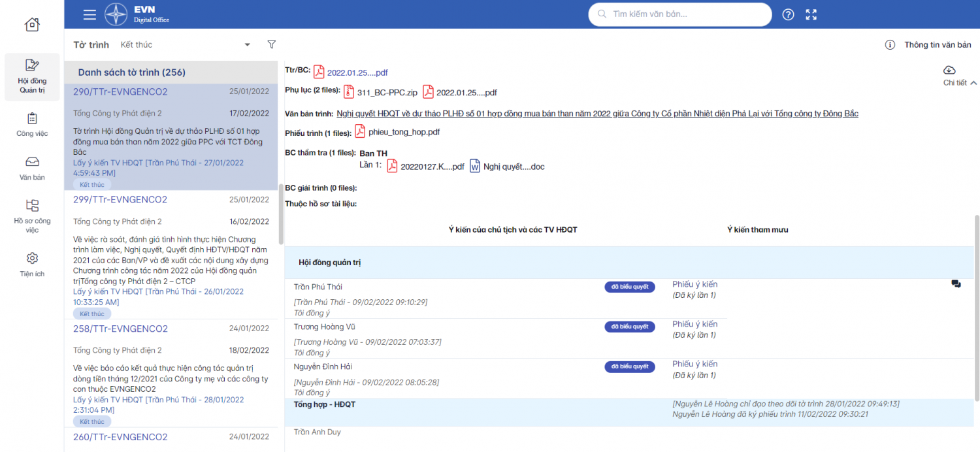Viewport: 980px width, 452px height.
Task: Click the EVN logo
Action: [116, 14]
